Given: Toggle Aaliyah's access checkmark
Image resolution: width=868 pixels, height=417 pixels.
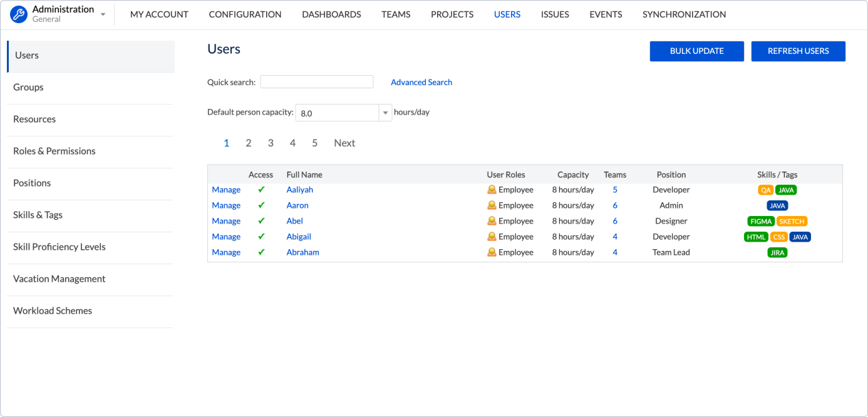Looking at the screenshot, I should click(x=261, y=190).
